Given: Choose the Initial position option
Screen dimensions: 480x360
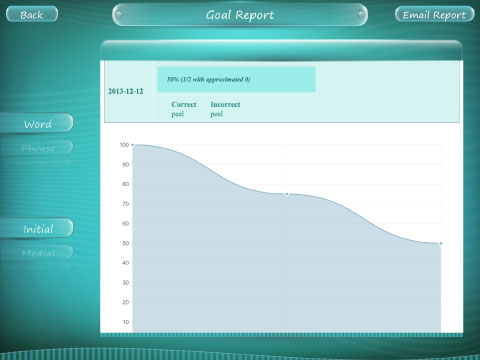Looking at the screenshot, I should click(x=37, y=228).
